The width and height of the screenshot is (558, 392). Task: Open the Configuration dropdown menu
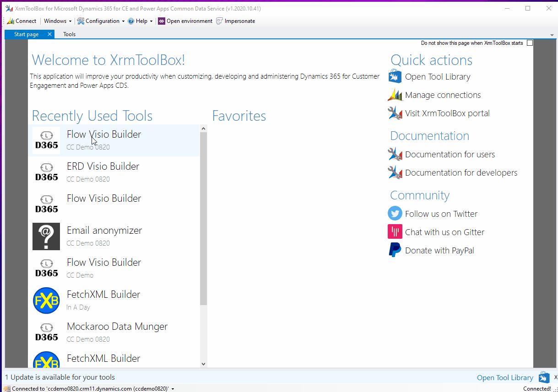click(101, 21)
